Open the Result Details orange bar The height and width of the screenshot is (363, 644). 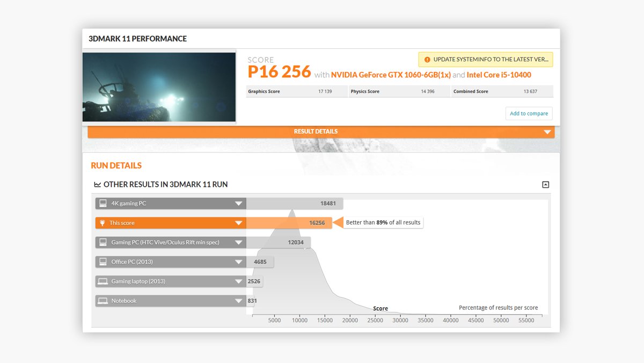[321, 132]
